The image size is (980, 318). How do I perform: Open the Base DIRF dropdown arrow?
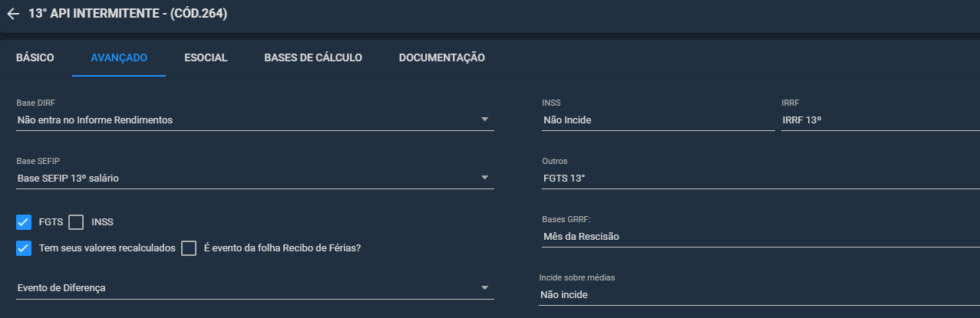(484, 120)
